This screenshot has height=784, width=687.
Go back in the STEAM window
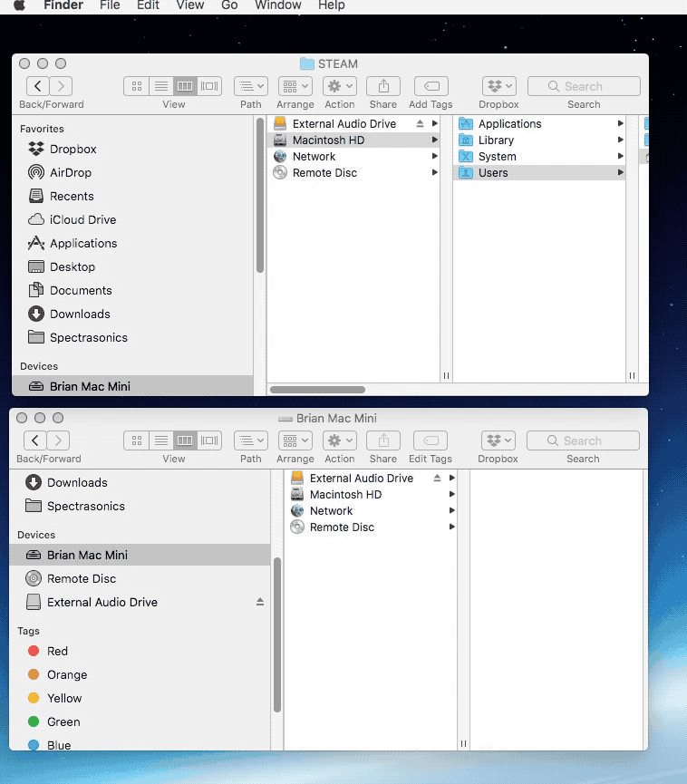(x=37, y=86)
